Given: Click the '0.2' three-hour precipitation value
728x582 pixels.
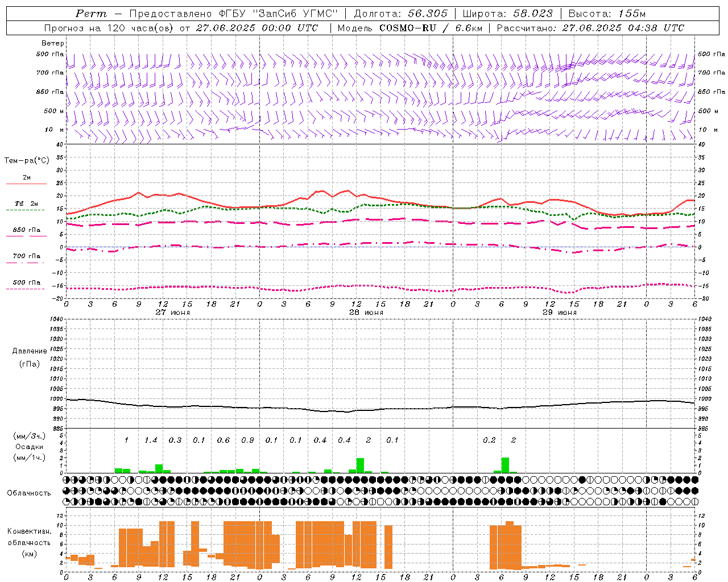Looking at the screenshot, I should tap(489, 440).
